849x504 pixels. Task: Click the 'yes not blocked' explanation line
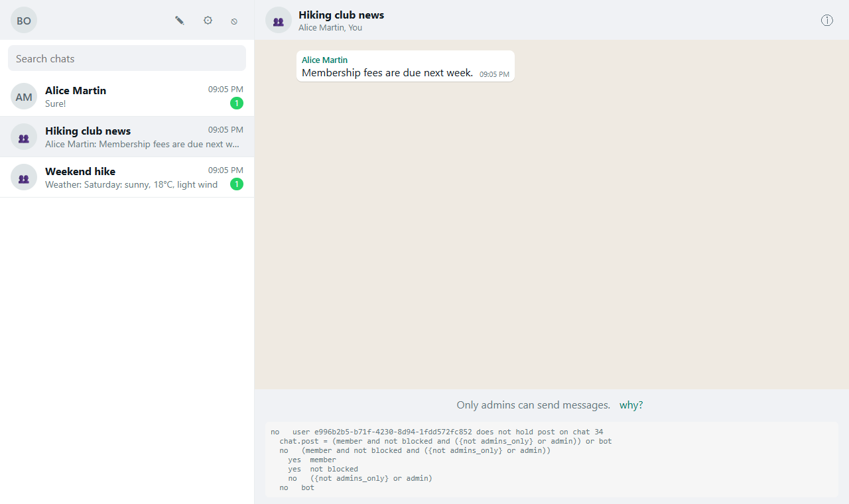point(323,469)
